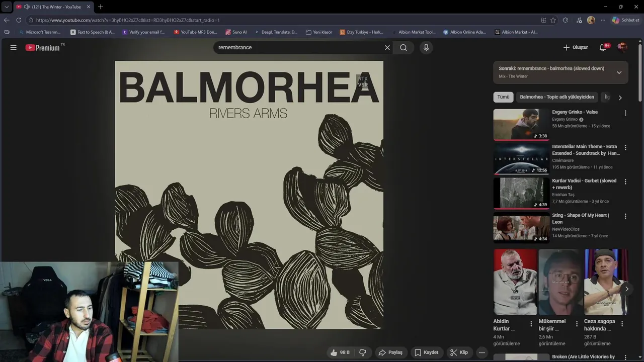
Task: Open options for Evgeny Grinko - Valse
Action: tap(625, 113)
